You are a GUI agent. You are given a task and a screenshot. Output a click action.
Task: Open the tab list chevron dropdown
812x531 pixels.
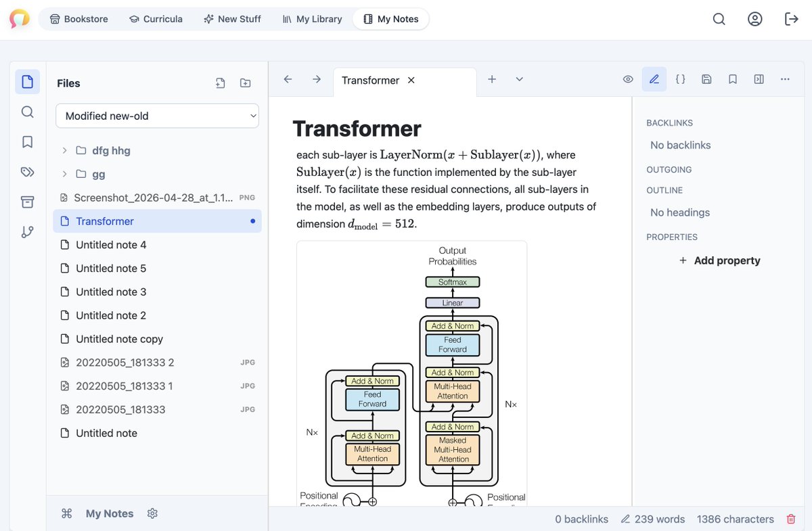point(520,79)
